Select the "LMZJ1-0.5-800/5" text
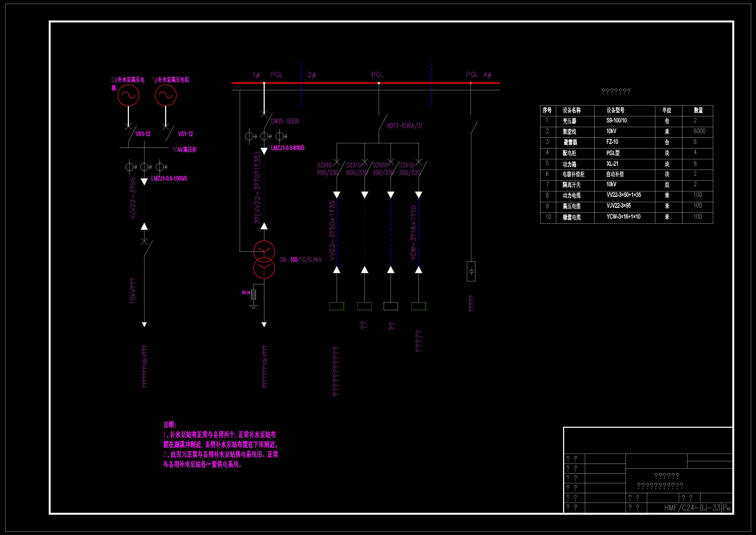Viewport: 756px width, 535px height. pyautogui.click(x=287, y=148)
